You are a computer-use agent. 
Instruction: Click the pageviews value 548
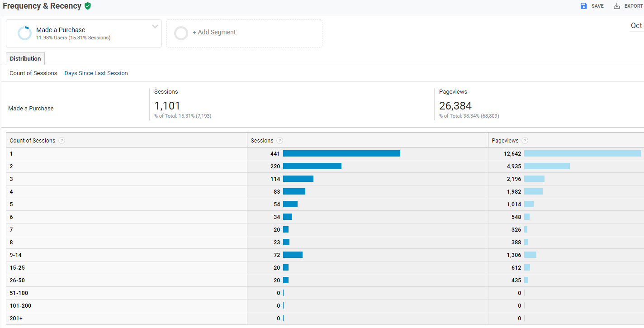coord(516,217)
